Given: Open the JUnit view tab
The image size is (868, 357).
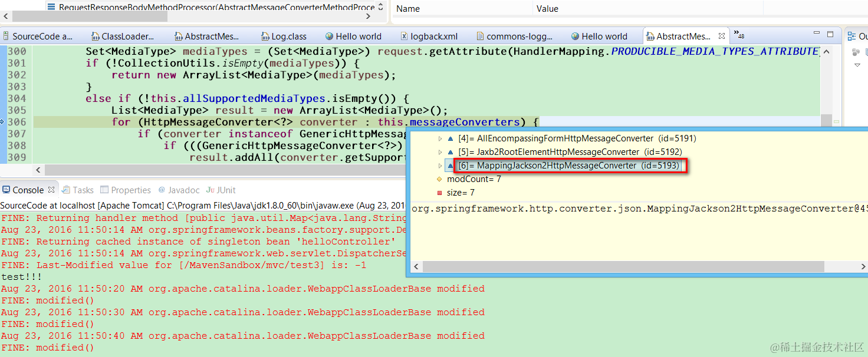Looking at the screenshot, I should [221, 190].
